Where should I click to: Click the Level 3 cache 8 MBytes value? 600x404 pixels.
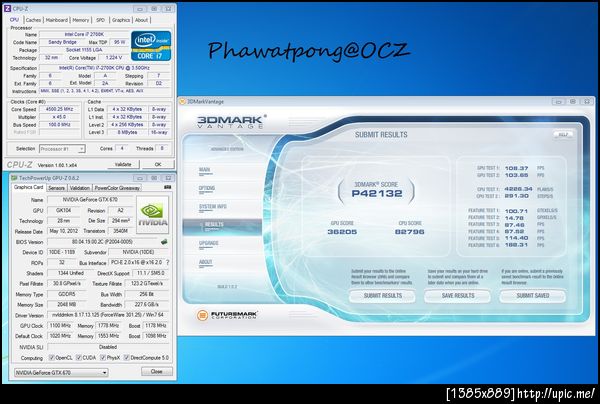[127, 132]
